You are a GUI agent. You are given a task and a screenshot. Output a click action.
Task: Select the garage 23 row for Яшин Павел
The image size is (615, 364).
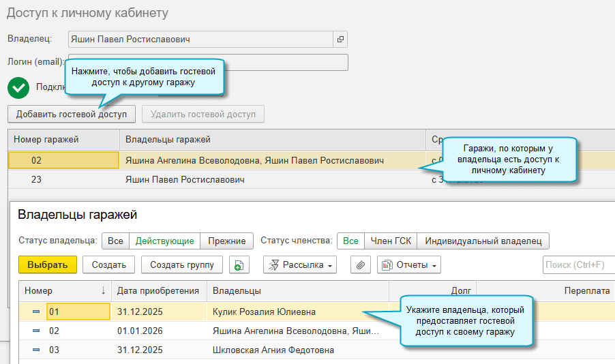tap(185, 180)
